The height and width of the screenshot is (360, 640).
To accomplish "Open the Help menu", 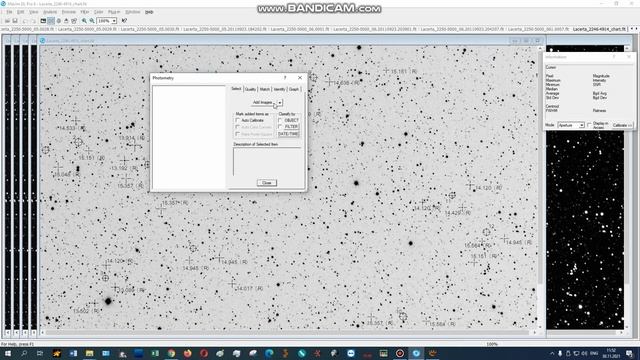I will click(x=149, y=12).
